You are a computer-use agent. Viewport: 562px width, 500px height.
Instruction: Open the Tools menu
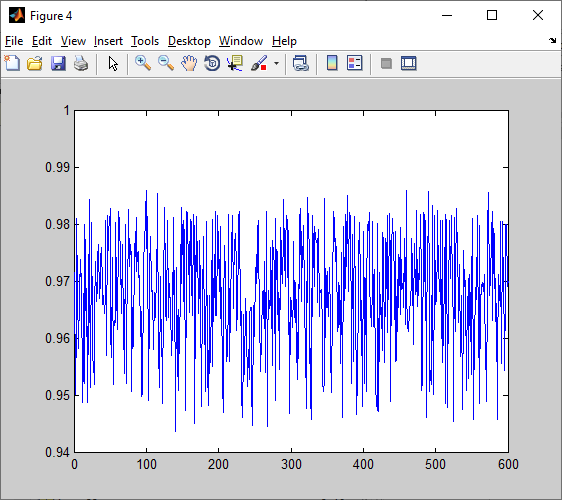[145, 41]
